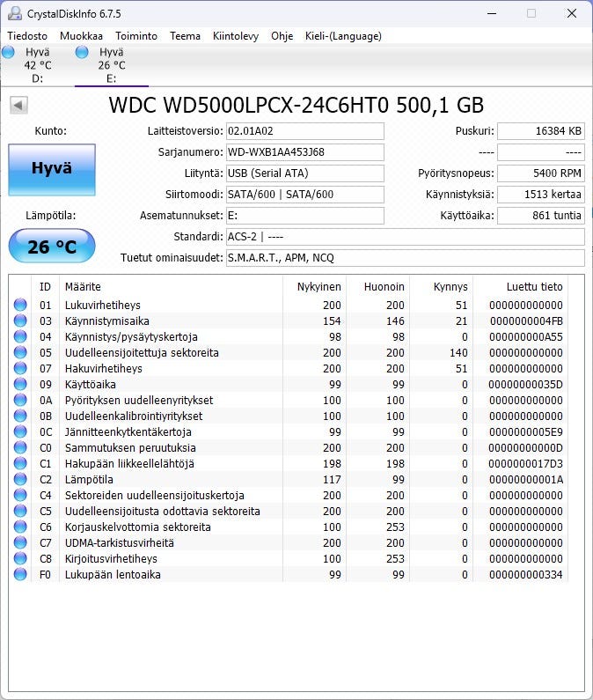Click the Nykyinen column header
The image size is (593, 700).
[315, 287]
